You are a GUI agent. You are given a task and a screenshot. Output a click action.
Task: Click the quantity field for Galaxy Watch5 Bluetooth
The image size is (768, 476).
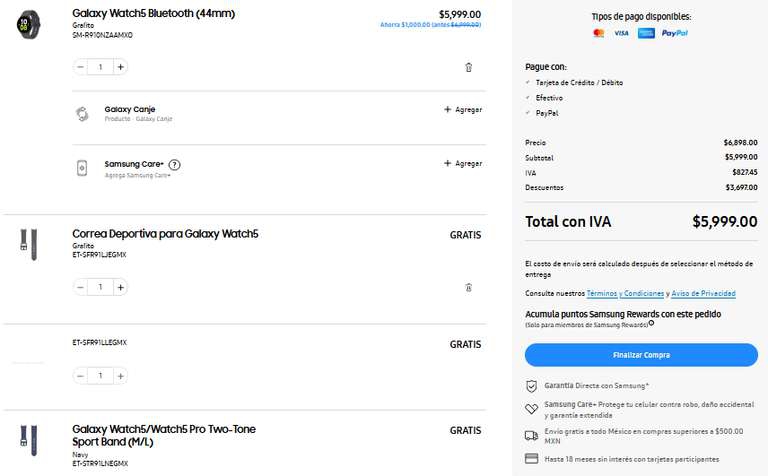[100, 67]
